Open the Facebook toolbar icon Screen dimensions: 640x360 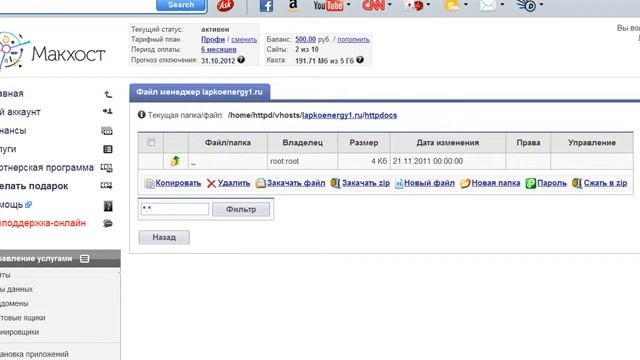pyautogui.click(x=267, y=6)
